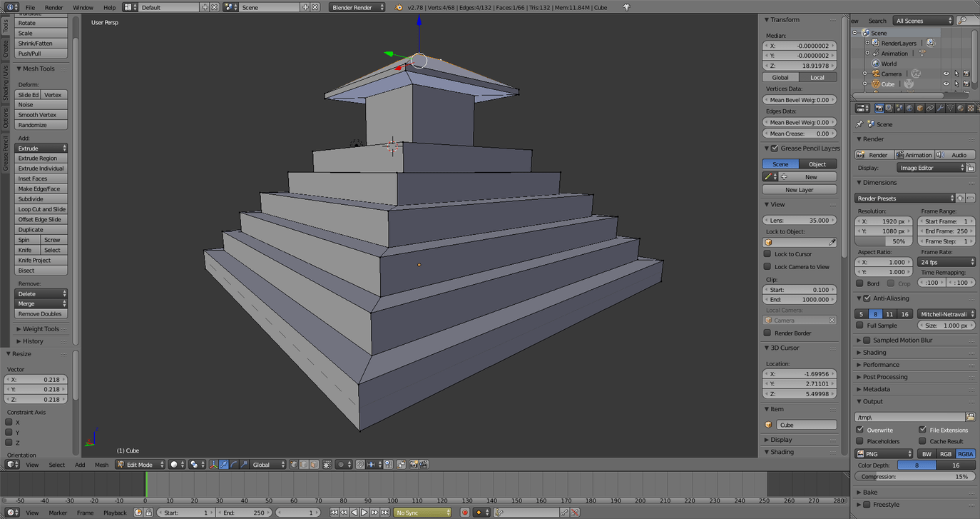Open the Mesh menu in viewport header
The height and width of the screenshot is (519, 980).
[x=102, y=465]
